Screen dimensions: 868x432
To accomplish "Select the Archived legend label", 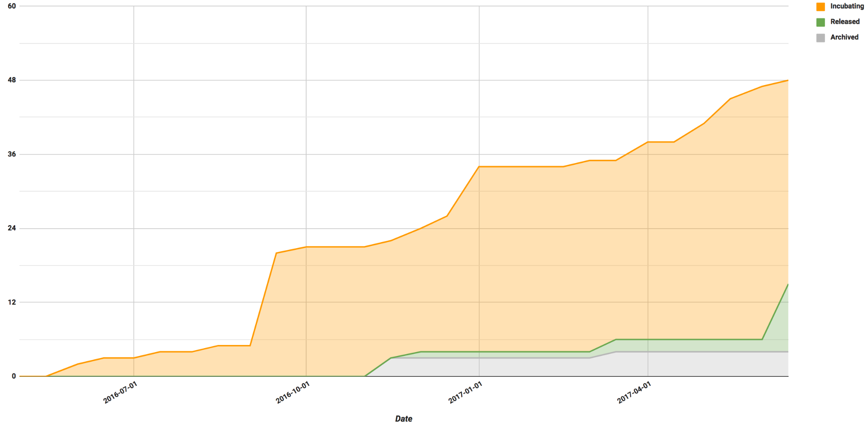I will click(844, 37).
